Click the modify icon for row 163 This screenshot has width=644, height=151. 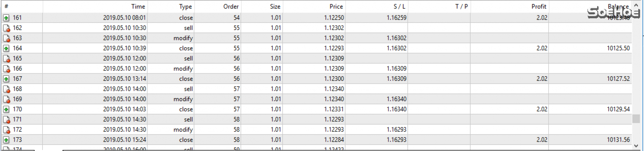(x=6, y=38)
